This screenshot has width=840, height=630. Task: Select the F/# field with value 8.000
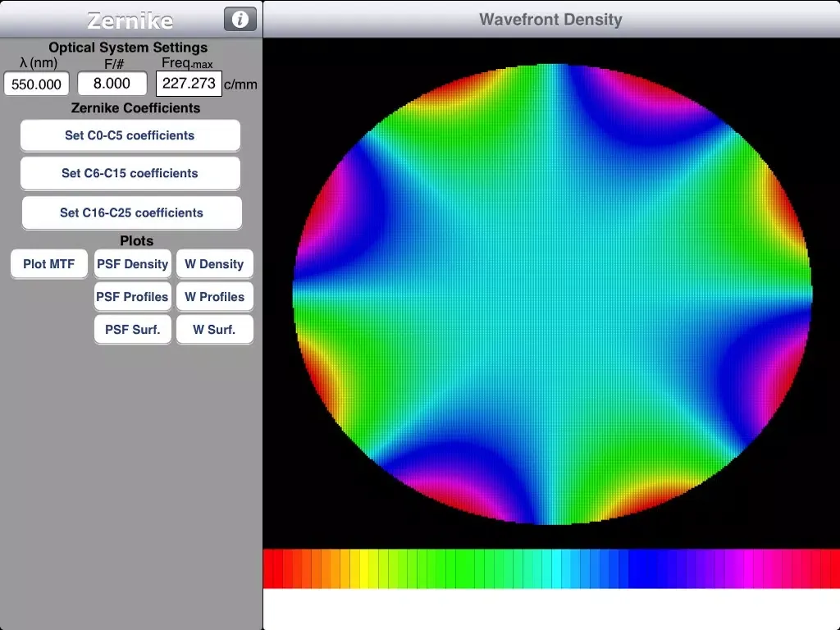coord(112,84)
